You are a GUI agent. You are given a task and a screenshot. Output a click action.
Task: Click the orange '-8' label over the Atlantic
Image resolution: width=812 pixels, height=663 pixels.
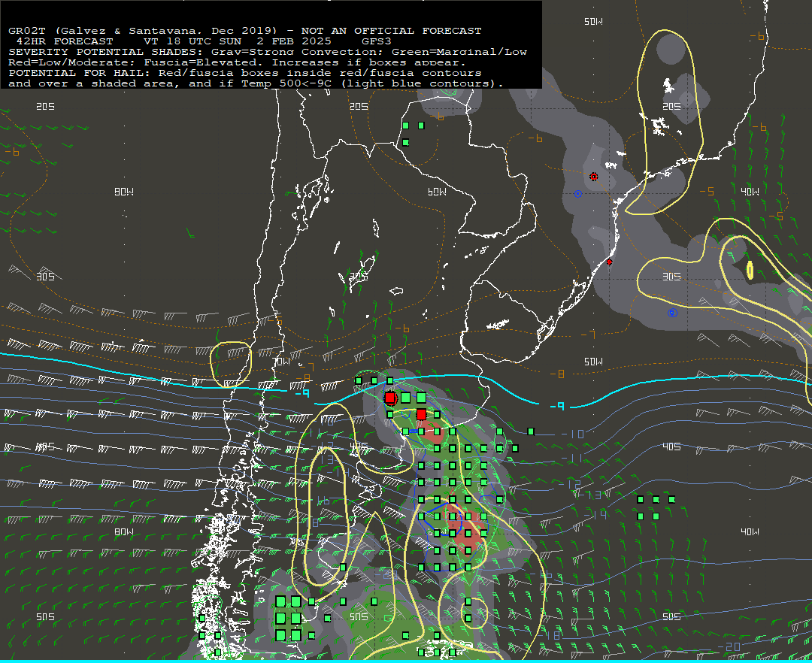(556, 374)
